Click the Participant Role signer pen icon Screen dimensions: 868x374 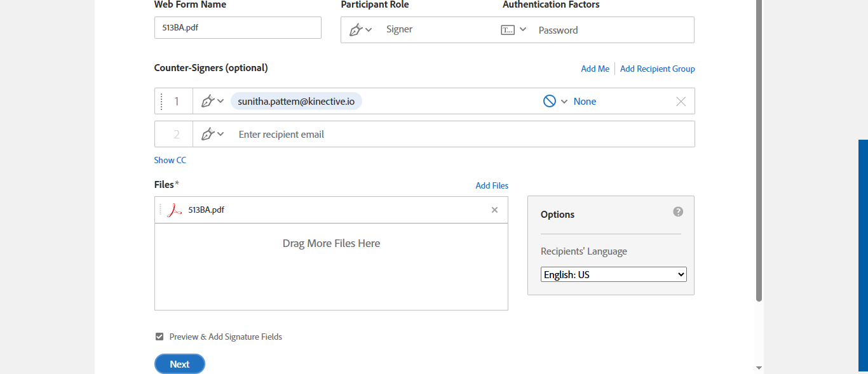356,30
